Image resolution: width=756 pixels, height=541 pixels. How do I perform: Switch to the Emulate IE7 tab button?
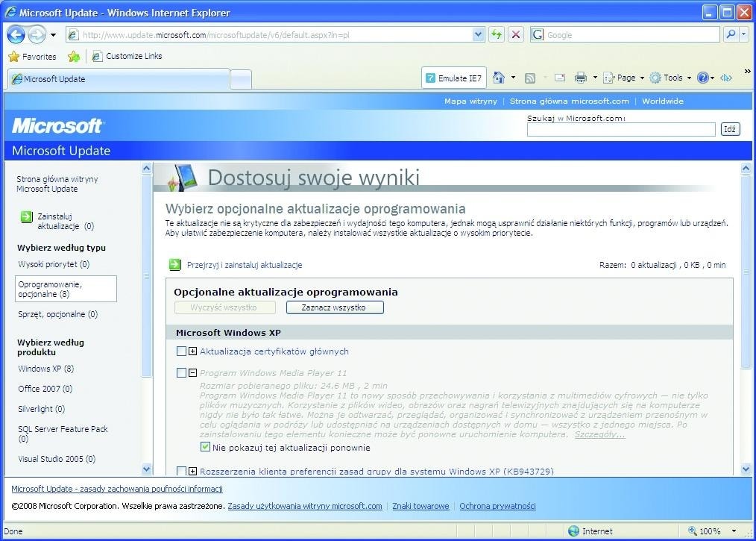(454, 77)
